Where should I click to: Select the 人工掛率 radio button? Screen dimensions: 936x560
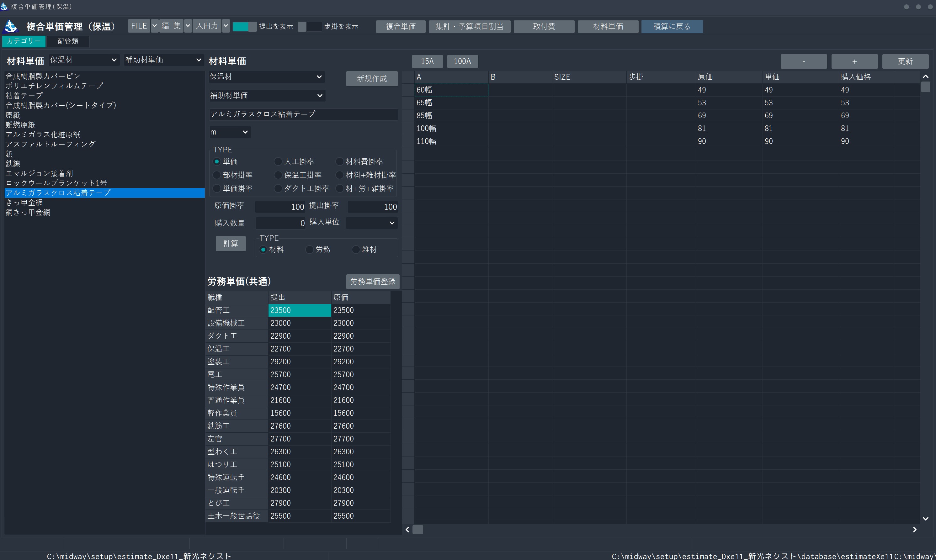click(x=278, y=161)
